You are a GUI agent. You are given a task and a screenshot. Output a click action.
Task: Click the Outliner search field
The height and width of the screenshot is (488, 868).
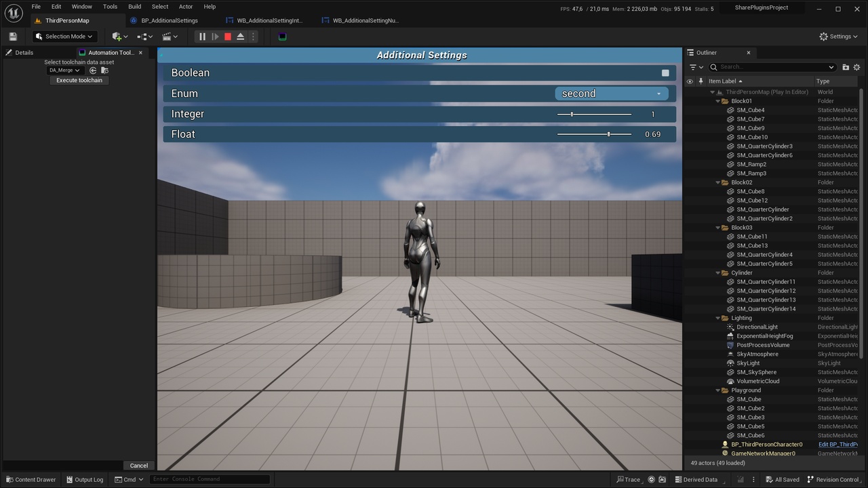pos(772,67)
